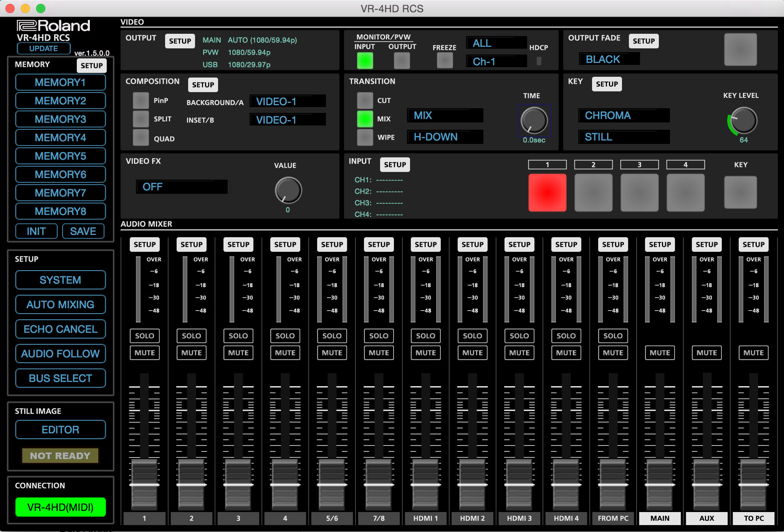Open the CHROMA key type dropdown
This screenshot has height=532, width=784.
point(624,115)
